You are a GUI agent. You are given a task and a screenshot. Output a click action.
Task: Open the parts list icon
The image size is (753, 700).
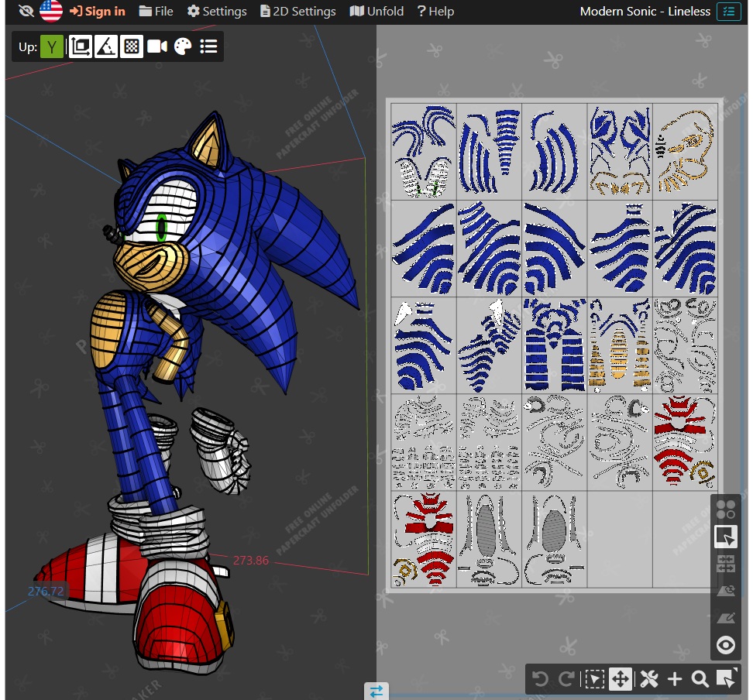pyautogui.click(x=208, y=47)
